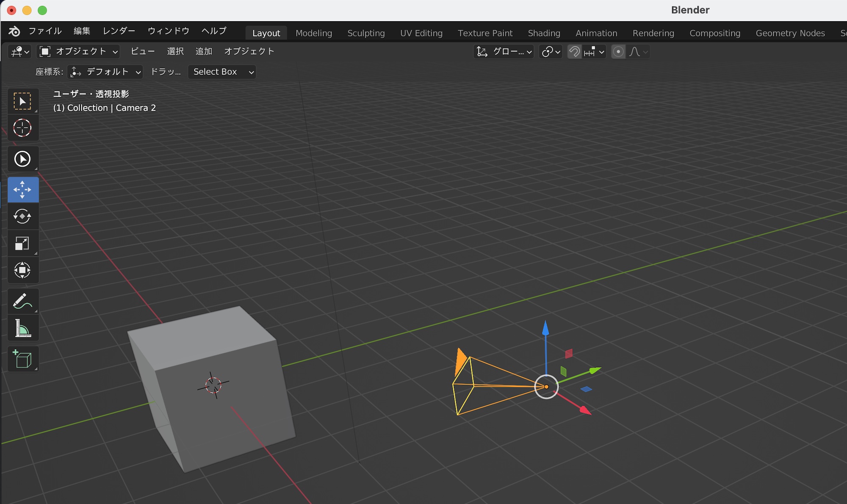Open the 追加 menu to add objects
This screenshot has width=847, height=504.
pos(203,51)
